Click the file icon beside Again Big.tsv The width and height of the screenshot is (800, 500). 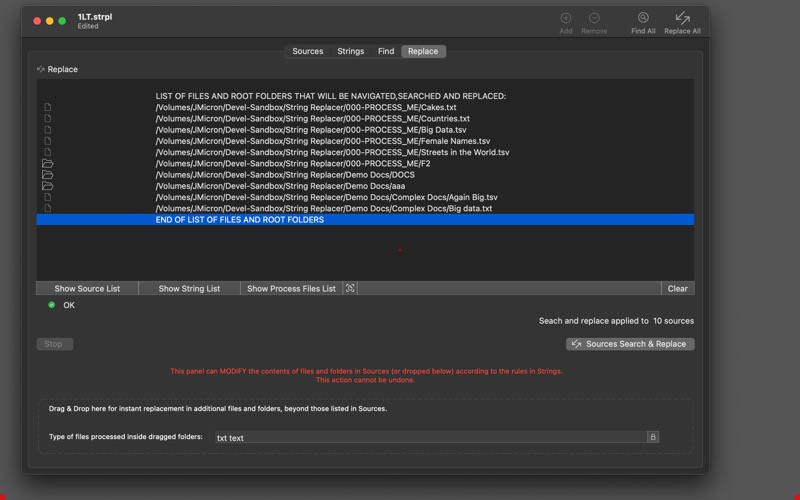47,197
